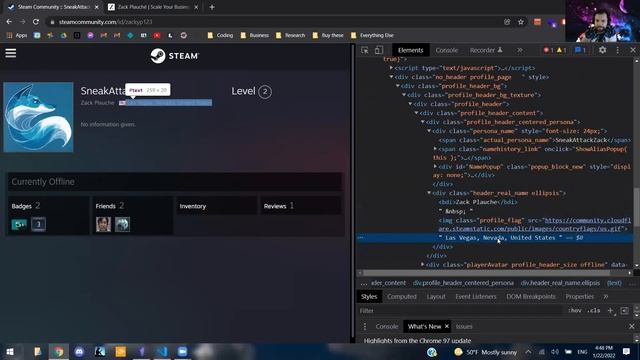
Task: Open the DOM Breakpoints tab
Action: tap(531, 297)
